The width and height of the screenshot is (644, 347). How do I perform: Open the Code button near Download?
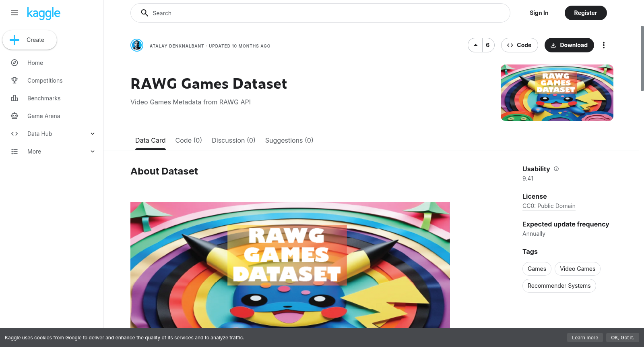click(x=519, y=45)
